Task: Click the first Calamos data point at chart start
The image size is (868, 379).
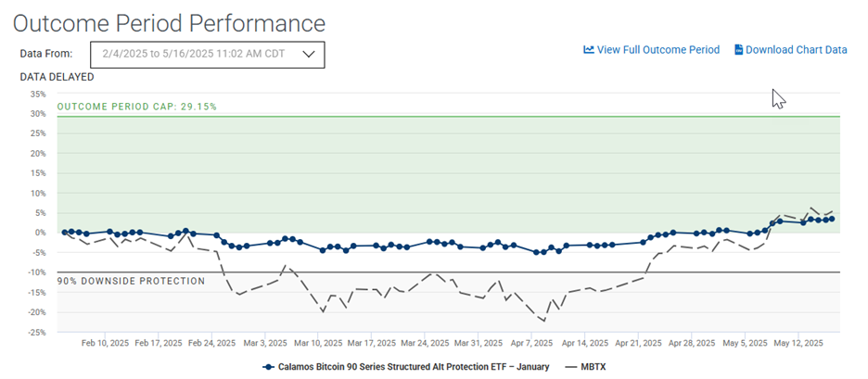Action: click(64, 233)
